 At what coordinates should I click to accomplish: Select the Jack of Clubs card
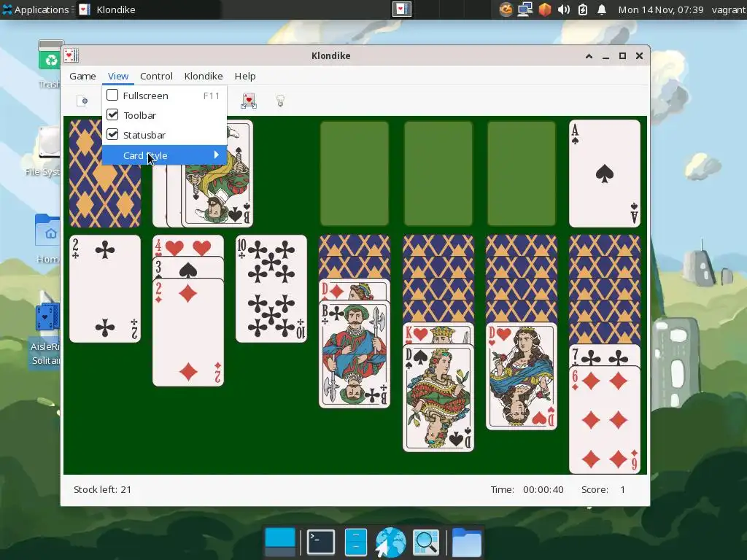pyautogui.click(x=355, y=355)
